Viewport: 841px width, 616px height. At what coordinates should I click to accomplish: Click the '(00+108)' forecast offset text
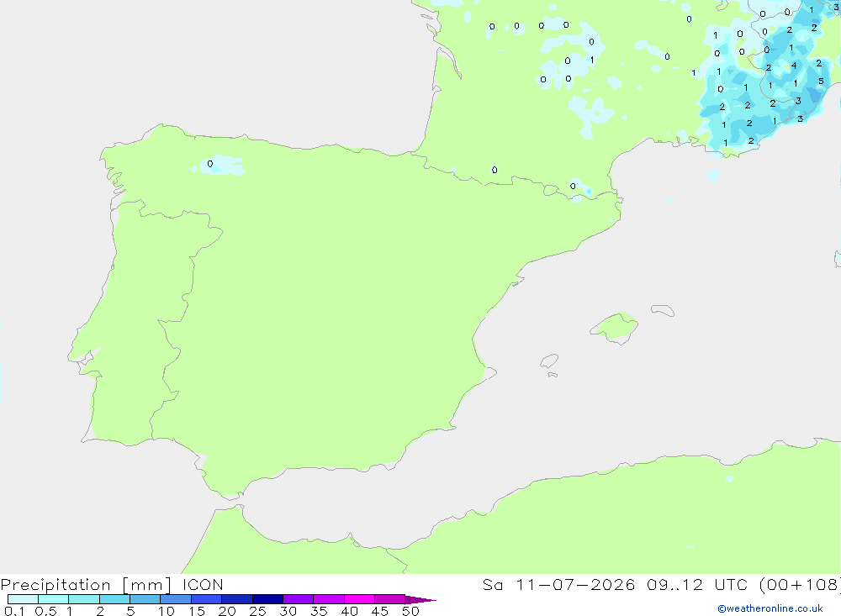(799, 584)
